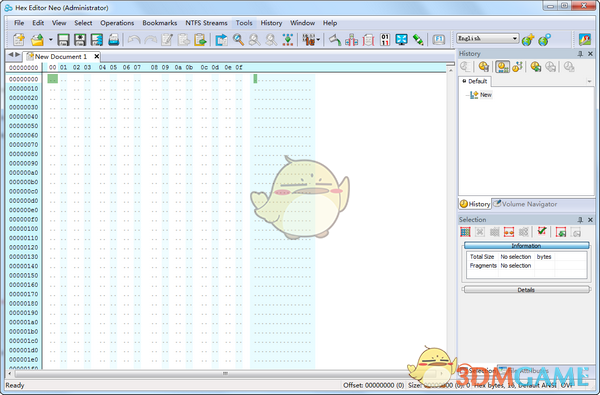Open the Edit menu

click(x=38, y=23)
